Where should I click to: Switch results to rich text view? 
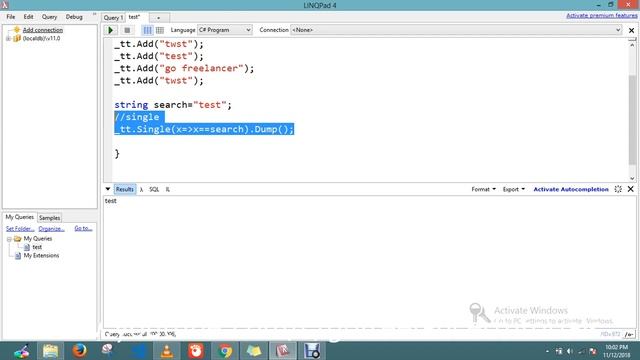(x=147, y=30)
